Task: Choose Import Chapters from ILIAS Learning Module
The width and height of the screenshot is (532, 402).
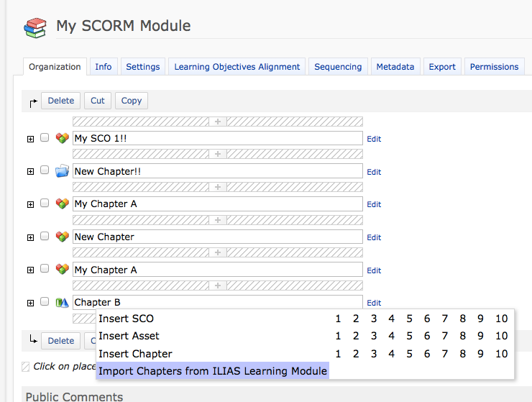Action: tap(213, 371)
